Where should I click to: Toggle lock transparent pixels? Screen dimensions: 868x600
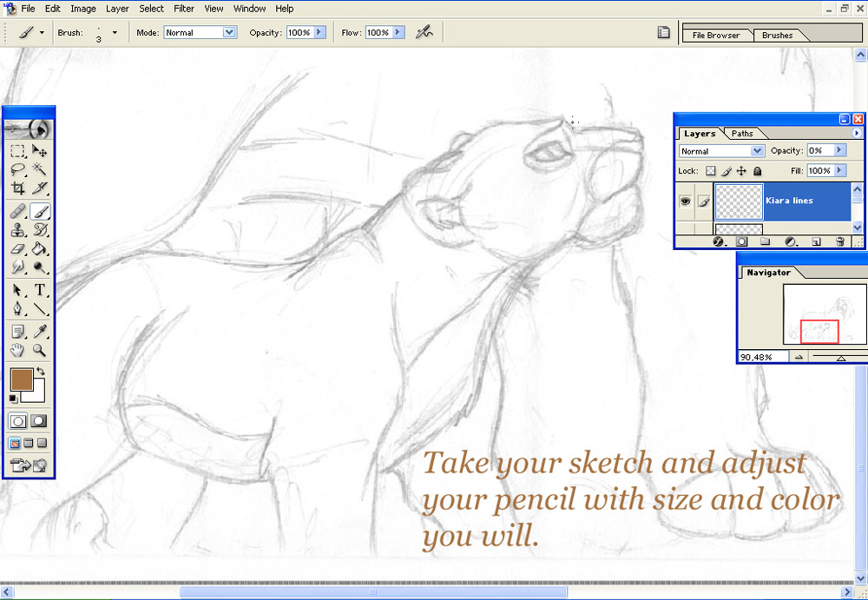(711, 171)
